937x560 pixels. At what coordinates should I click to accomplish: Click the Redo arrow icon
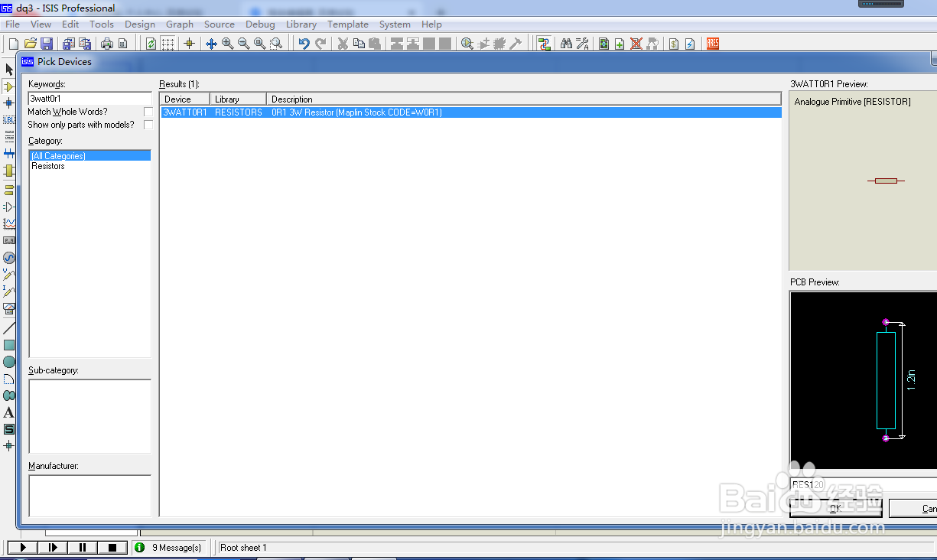coord(320,44)
